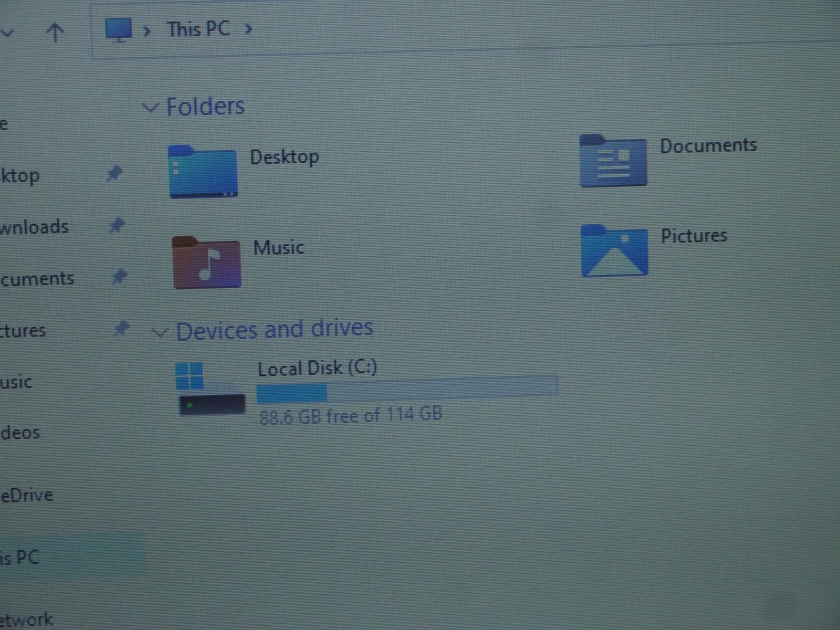Click the pin icon beside sidebar Desktop

pos(114,173)
